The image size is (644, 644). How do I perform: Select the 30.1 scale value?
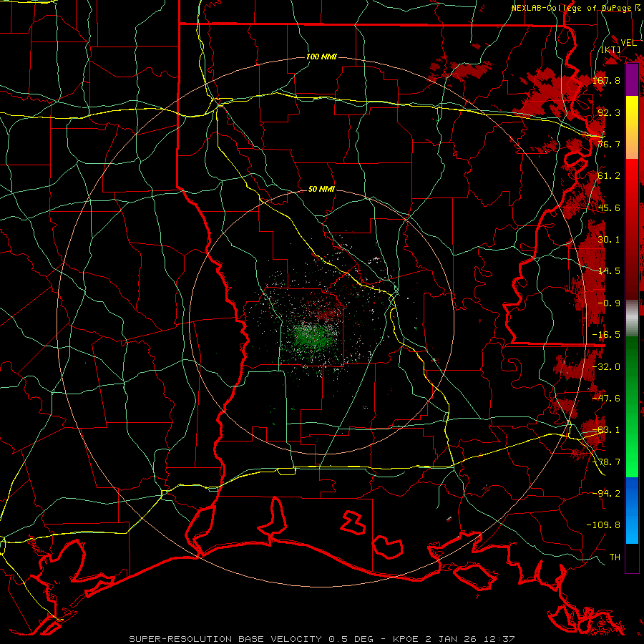[609, 240]
